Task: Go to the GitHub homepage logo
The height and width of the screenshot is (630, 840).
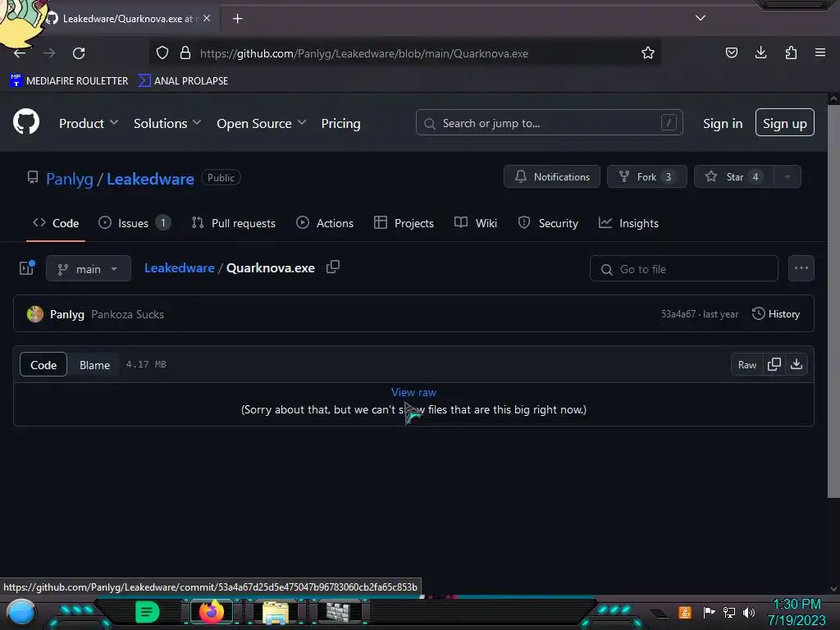Action: pos(26,121)
